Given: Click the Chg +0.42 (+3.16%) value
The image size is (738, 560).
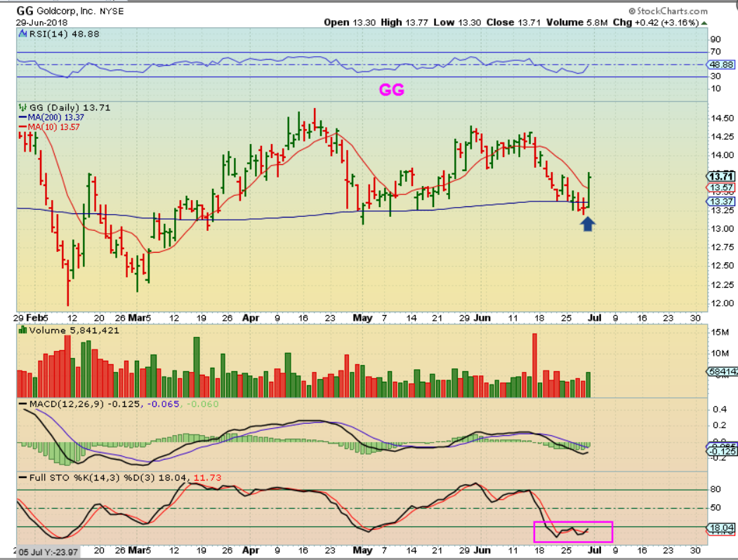Looking at the screenshot, I should click(x=656, y=22).
